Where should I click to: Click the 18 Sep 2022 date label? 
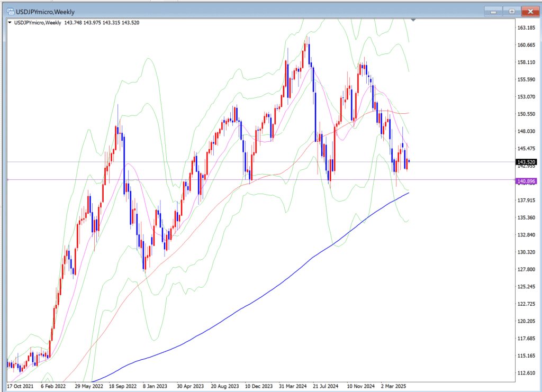[x=123, y=386]
